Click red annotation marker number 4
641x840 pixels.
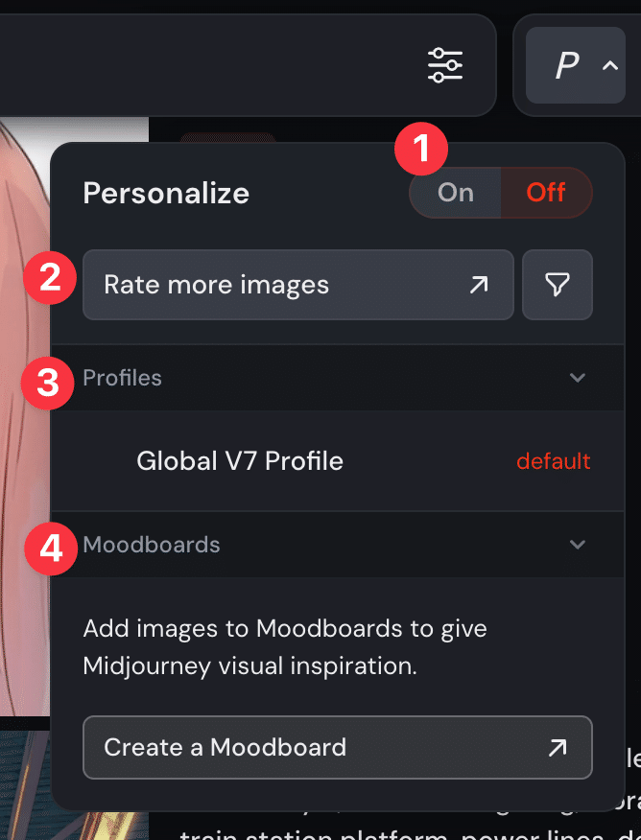pos(51,548)
